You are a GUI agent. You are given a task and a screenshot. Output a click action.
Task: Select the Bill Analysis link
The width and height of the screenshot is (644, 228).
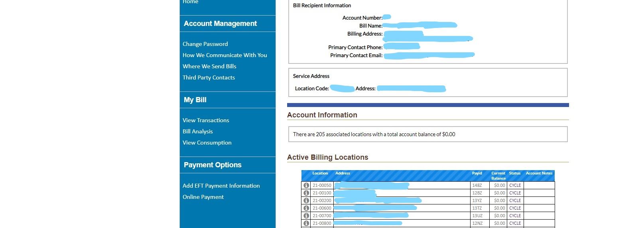pos(197,131)
